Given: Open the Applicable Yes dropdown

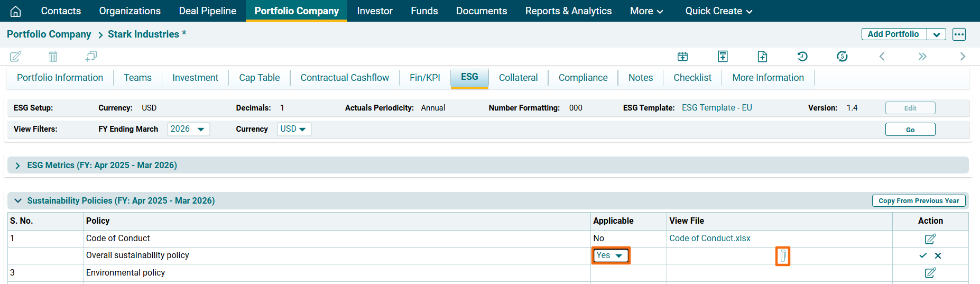Looking at the screenshot, I should point(611,255).
